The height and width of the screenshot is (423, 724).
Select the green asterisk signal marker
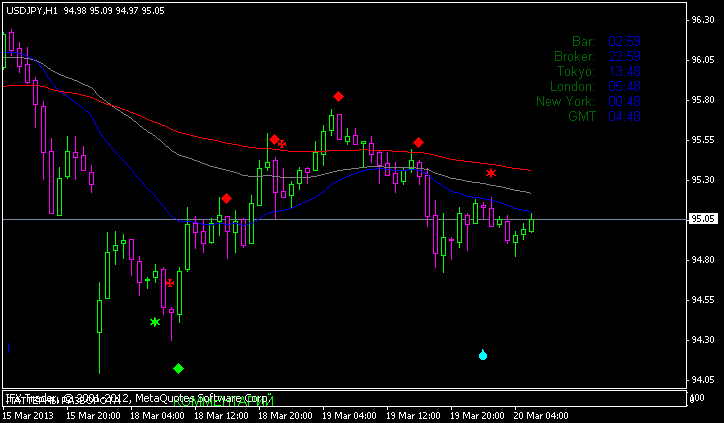coord(155,322)
